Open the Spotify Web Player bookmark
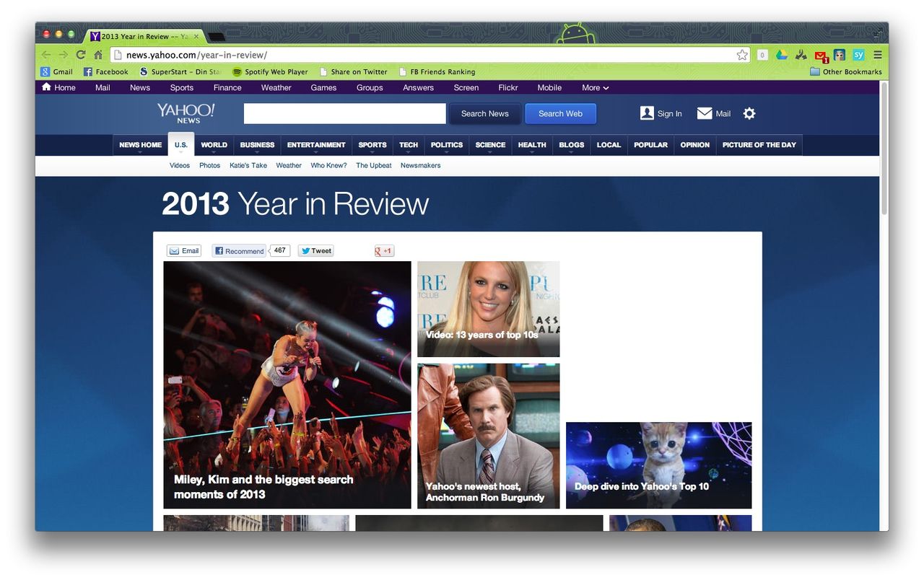The width and height of the screenshot is (924, 580). pyautogui.click(x=270, y=71)
